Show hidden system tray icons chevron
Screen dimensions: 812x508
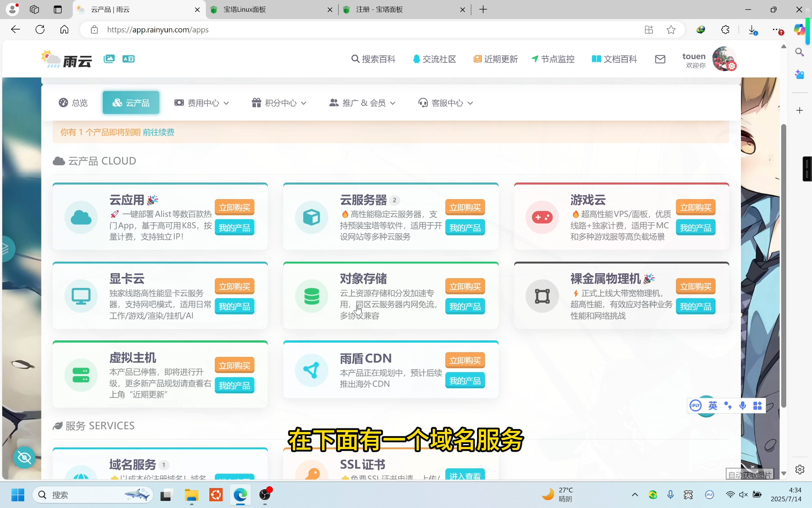pos(635,495)
